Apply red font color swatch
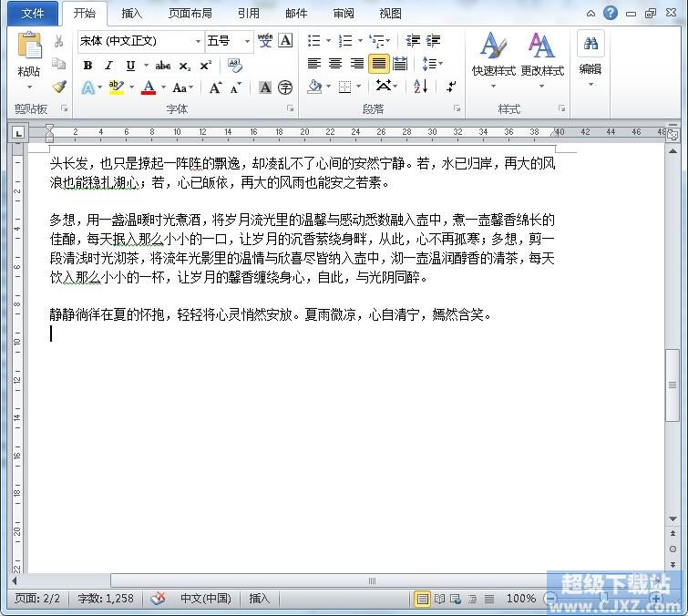This screenshot has height=616, width=688. coord(149,88)
